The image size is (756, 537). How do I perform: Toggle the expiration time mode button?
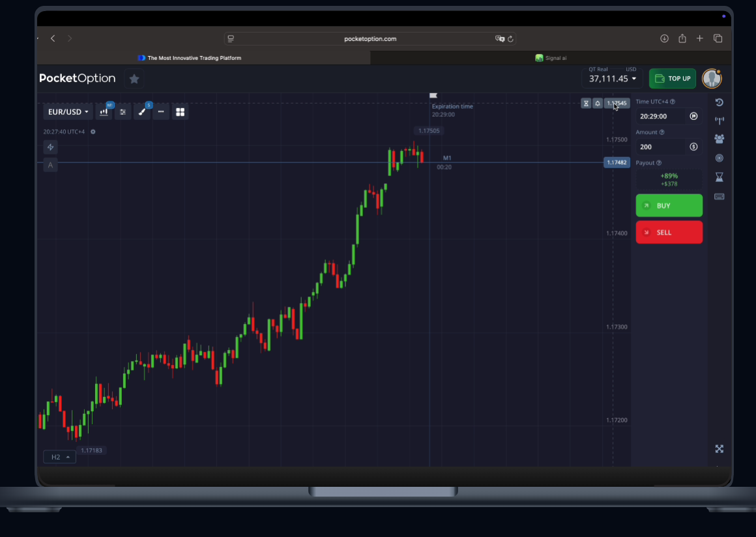pyautogui.click(x=693, y=117)
